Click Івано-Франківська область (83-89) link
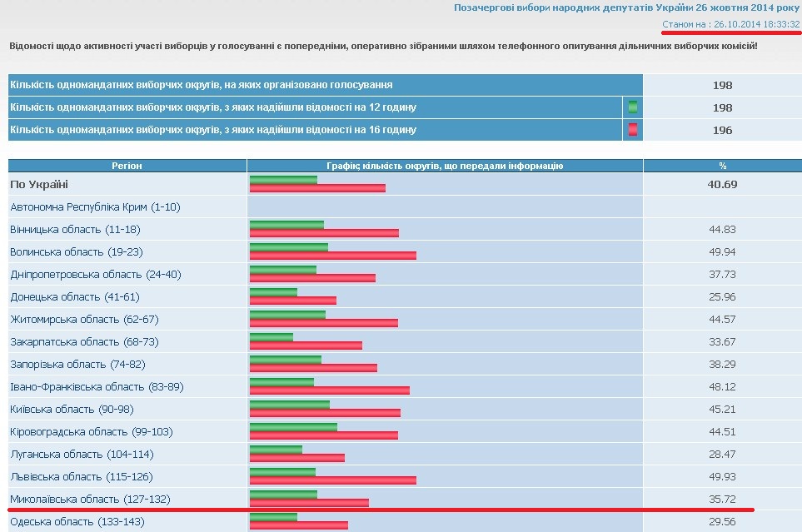Image resolution: width=802 pixels, height=532 pixels. (97, 386)
